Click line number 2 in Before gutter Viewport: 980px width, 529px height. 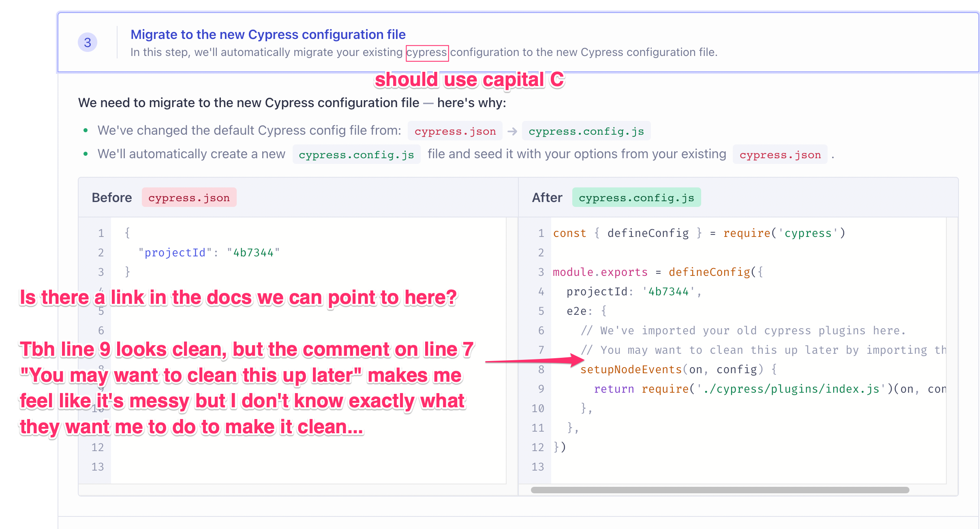pos(101,253)
